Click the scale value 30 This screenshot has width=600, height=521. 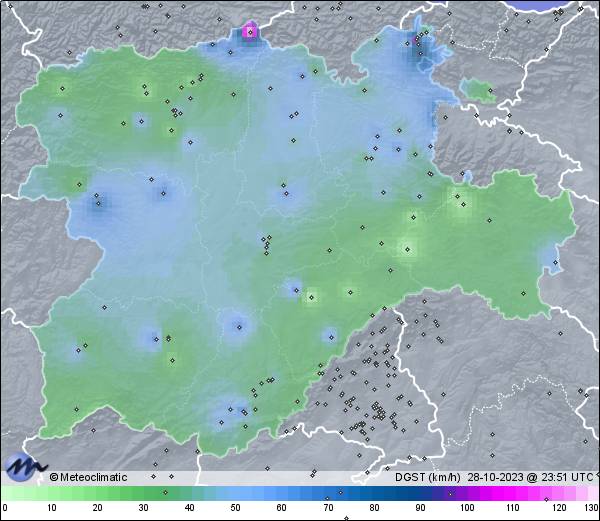tap(143, 508)
